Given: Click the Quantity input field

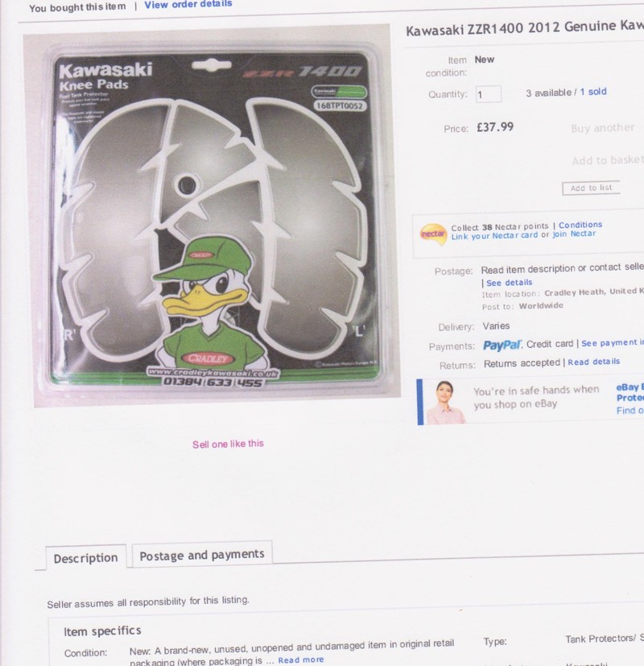Looking at the screenshot, I should click(x=488, y=94).
